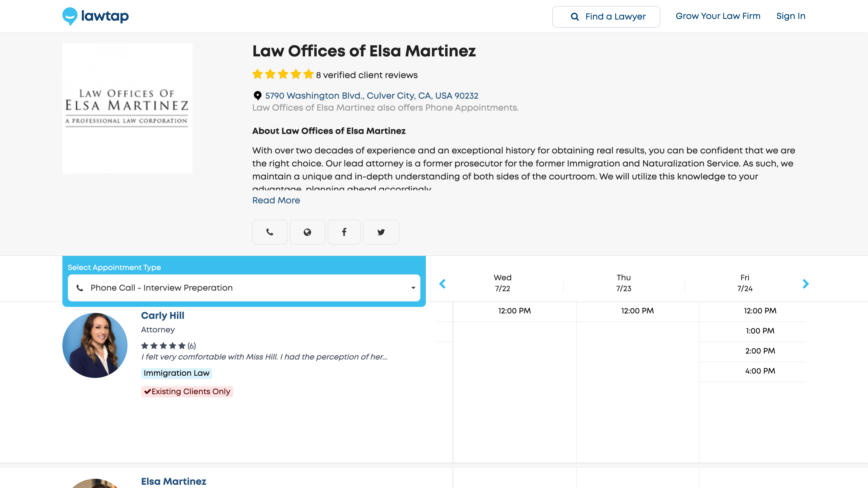
Task: Open Grow Your Law Firm page
Action: click(x=718, y=16)
